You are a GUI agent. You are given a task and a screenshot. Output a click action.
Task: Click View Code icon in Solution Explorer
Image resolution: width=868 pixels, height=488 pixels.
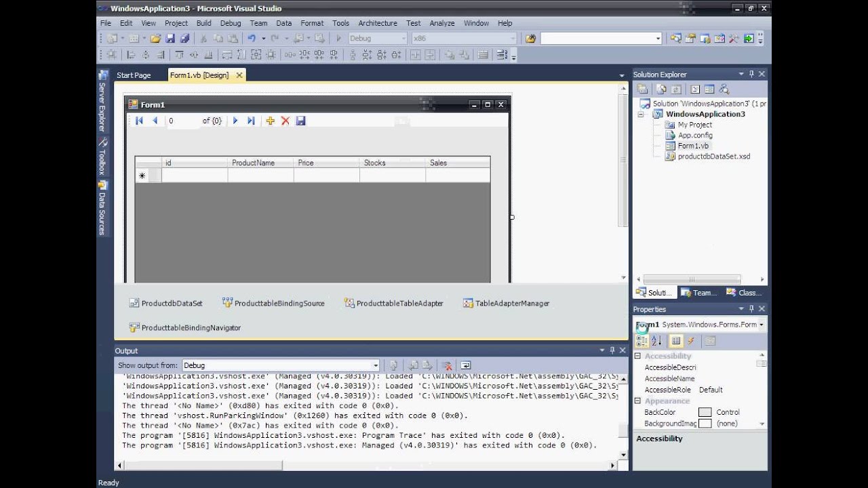pyautogui.click(x=695, y=89)
